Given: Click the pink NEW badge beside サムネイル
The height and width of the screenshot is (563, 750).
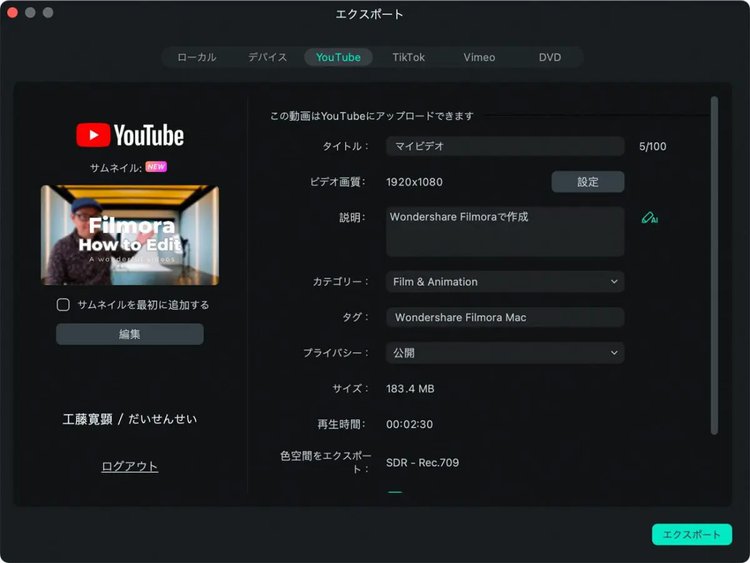Looking at the screenshot, I should pos(156,167).
